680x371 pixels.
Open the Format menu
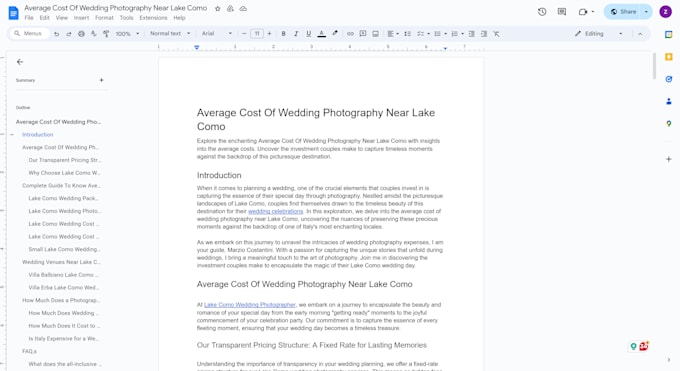[104, 18]
